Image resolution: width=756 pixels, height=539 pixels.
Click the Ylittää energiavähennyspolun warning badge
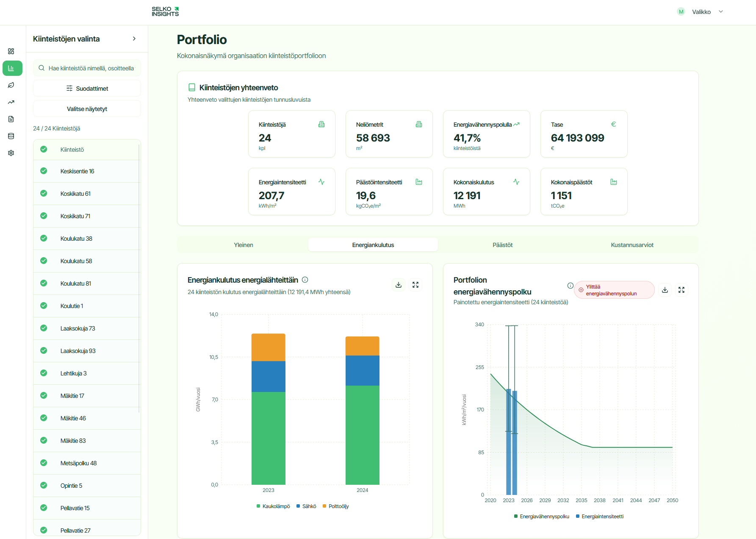[x=614, y=290]
